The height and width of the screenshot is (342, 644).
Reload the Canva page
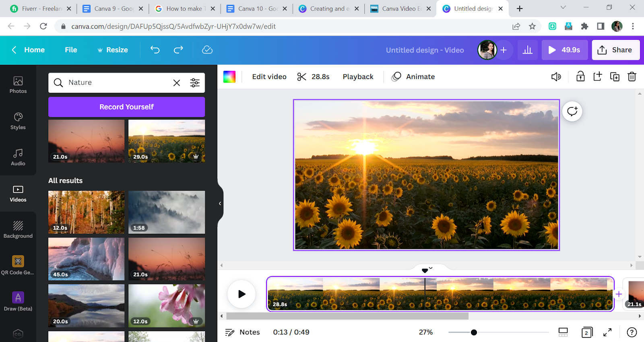[x=43, y=26]
